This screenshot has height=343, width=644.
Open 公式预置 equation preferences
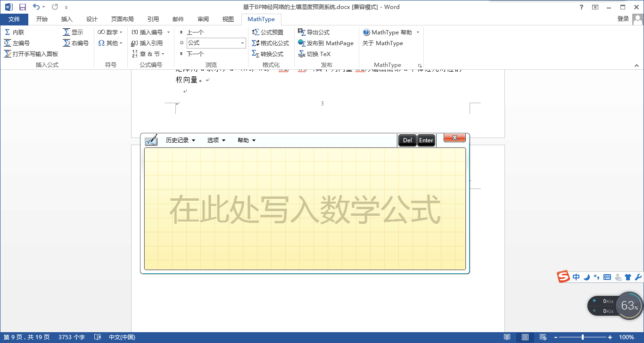[x=268, y=32]
